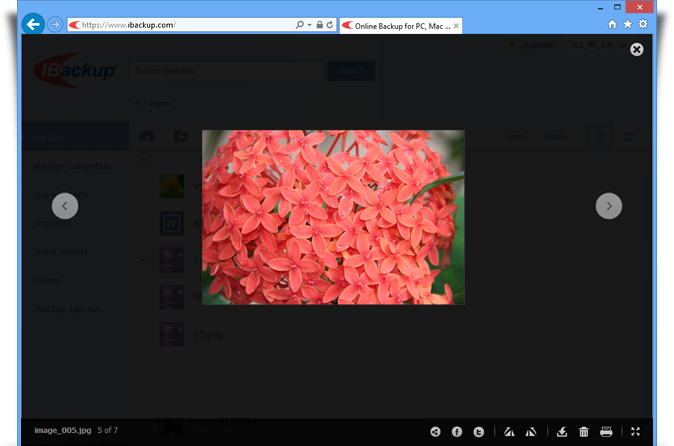This screenshot has height=446, width=674.
Task: Print the current image
Action: coord(606,432)
